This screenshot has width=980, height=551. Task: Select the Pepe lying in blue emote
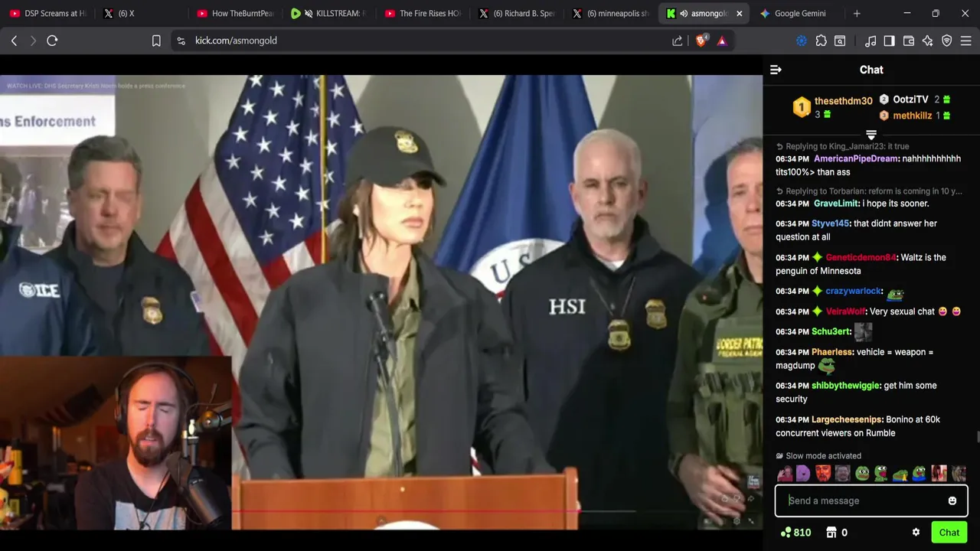click(x=900, y=474)
